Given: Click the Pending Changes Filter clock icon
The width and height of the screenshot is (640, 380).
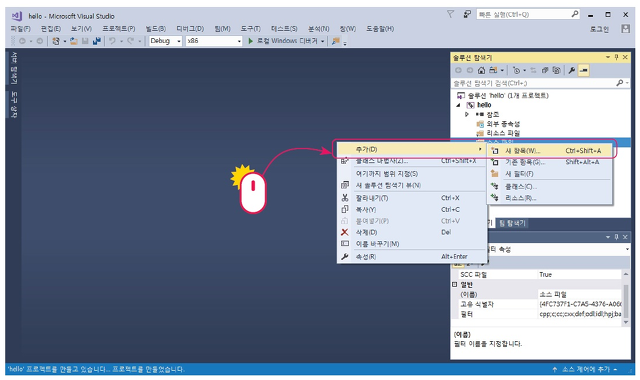Looking at the screenshot, I should point(516,70).
